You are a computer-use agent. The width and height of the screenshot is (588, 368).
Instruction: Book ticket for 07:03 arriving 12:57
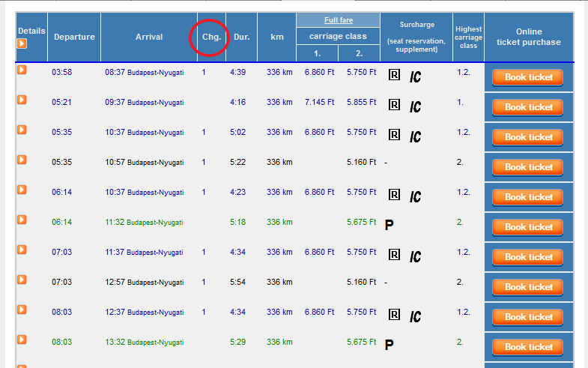[x=528, y=287]
